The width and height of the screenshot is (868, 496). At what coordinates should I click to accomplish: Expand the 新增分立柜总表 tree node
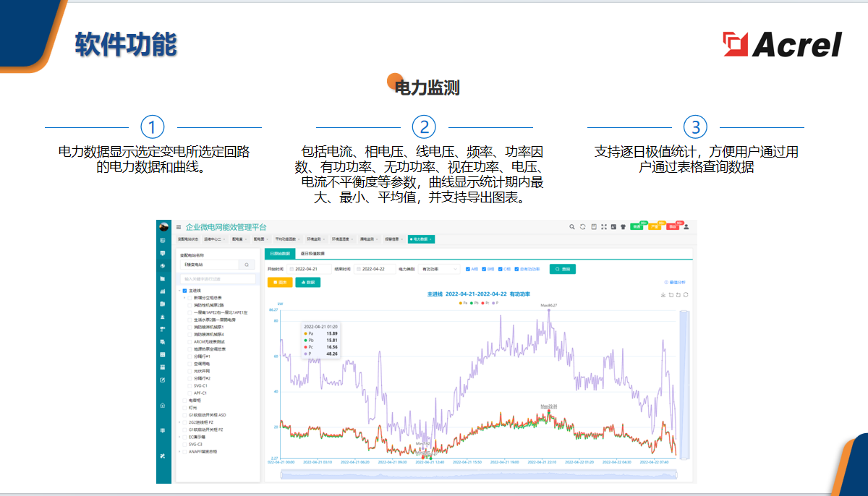click(x=184, y=298)
